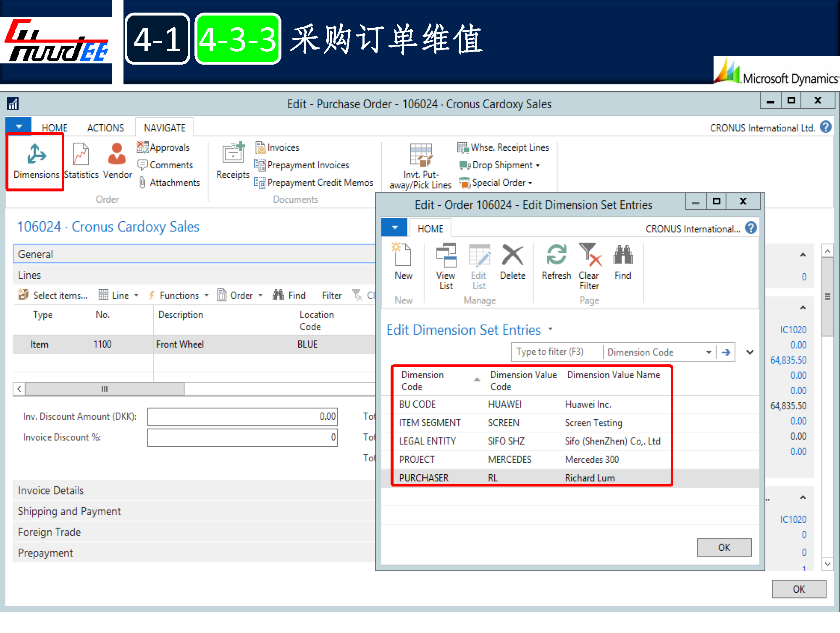Expand the Invoice Details FastTab
This screenshot has height=633, width=840.
[x=51, y=490]
